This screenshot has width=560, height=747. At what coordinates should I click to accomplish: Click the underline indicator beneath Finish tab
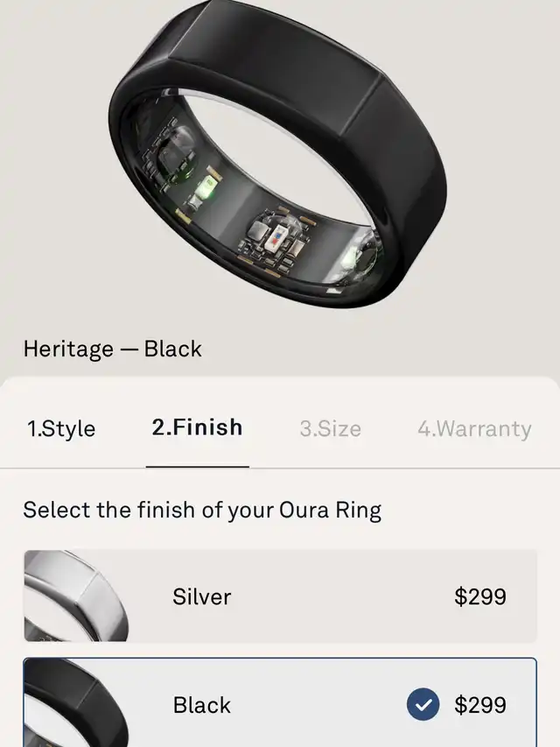(x=198, y=467)
